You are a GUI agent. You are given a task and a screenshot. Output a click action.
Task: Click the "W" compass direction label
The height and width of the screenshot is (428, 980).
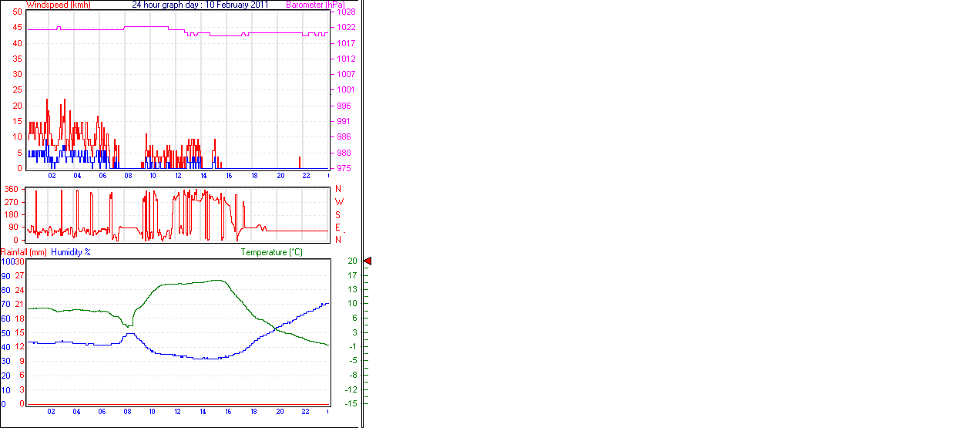tap(338, 201)
